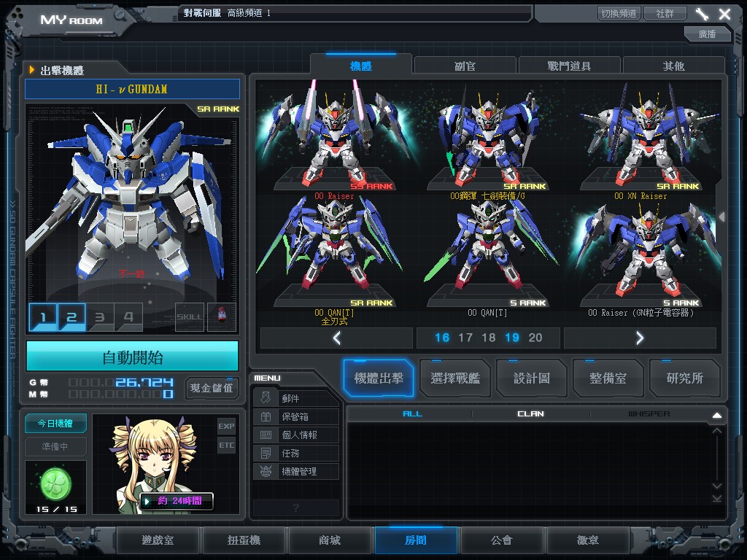Expand the chat panel with the up arrow

(716, 415)
